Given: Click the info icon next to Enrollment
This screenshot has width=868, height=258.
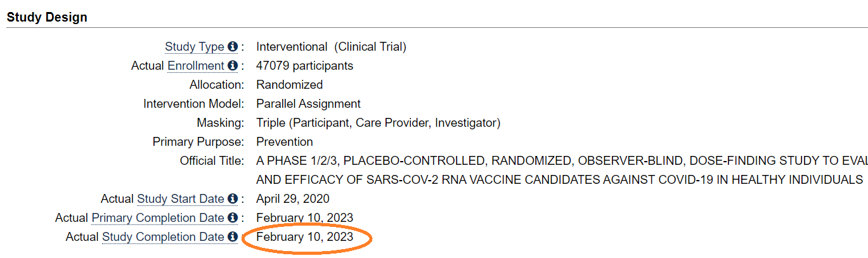Looking at the screenshot, I should 233,66.
